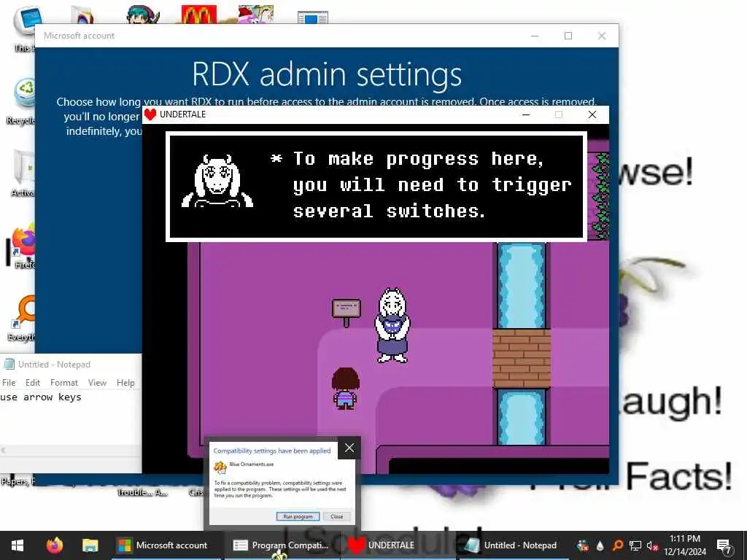Screen dimensions: 747x560
Task: Click the RDX admin settings heading
Action: (x=327, y=74)
